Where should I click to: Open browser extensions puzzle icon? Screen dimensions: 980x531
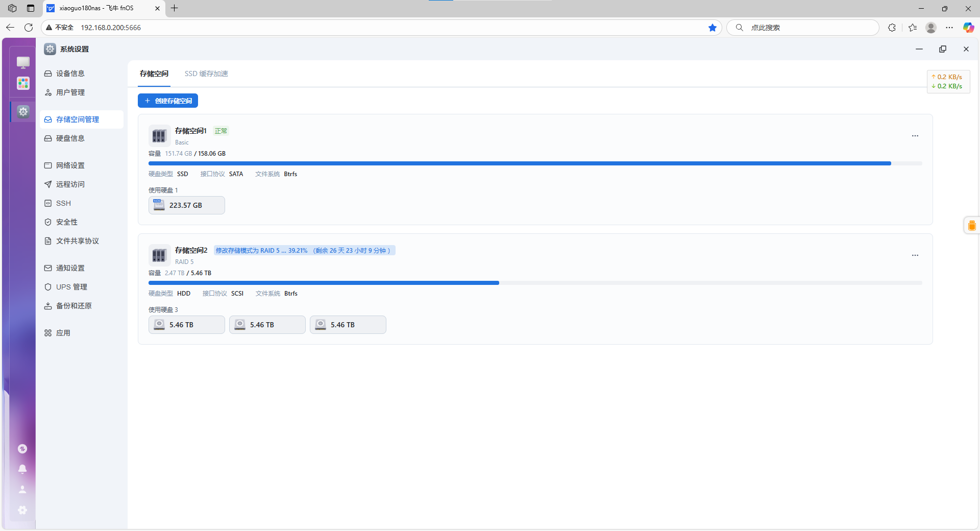click(892, 28)
